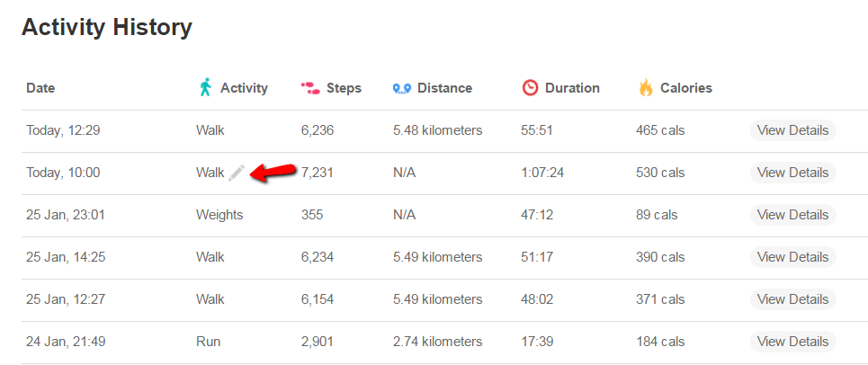View Details for 25 Jan 12:27 walk
The image size is (868, 365).
pos(792,299)
